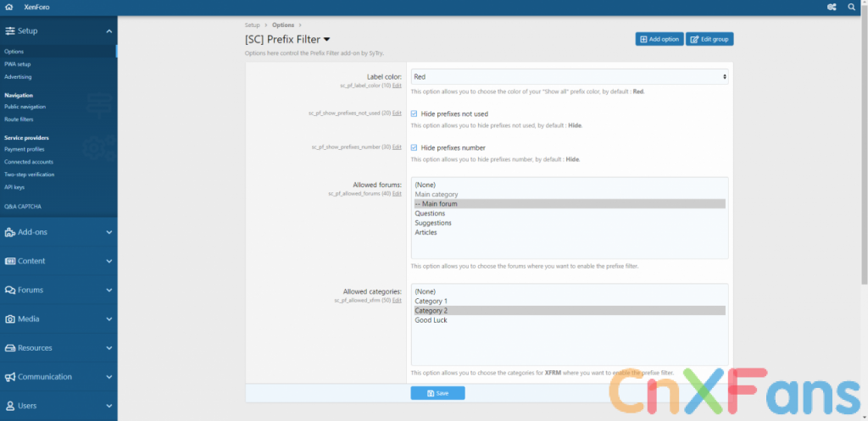Select Articles in Allowed forums list

(x=570, y=232)
